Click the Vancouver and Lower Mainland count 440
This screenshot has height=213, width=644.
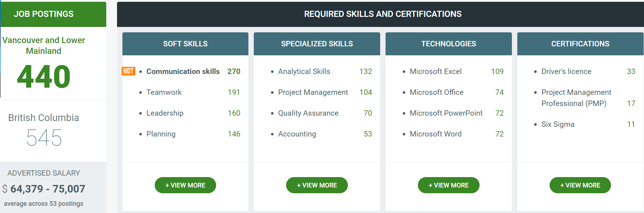click(43, 77)
